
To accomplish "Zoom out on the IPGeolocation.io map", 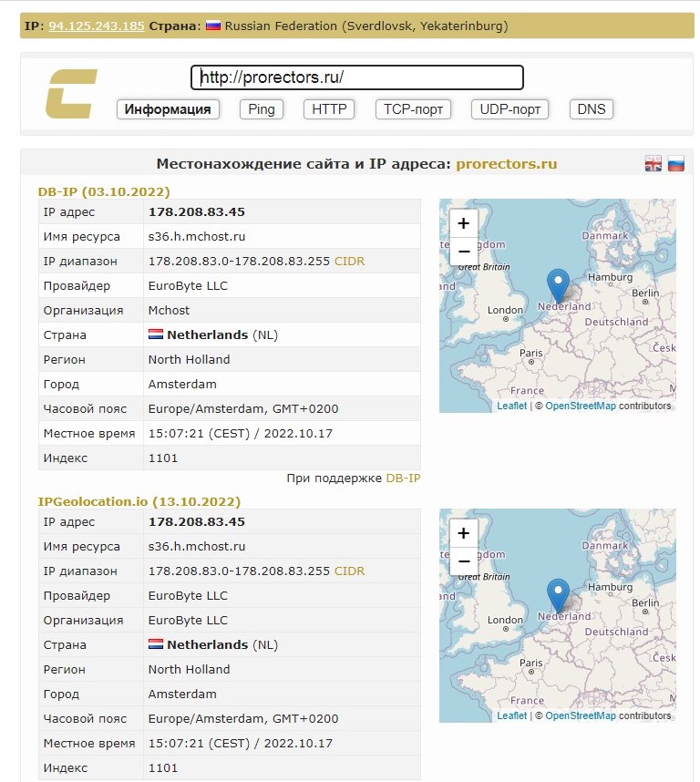I will (464, 561).
